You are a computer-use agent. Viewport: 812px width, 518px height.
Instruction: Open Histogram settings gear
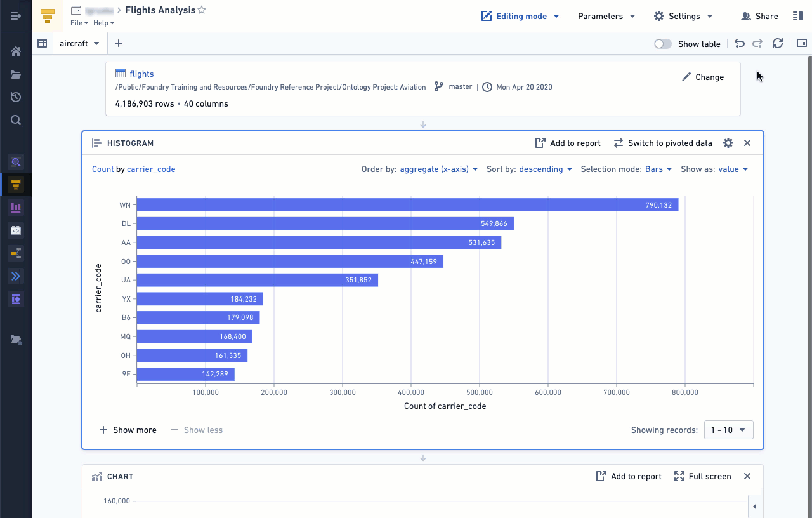click(728, 143)
